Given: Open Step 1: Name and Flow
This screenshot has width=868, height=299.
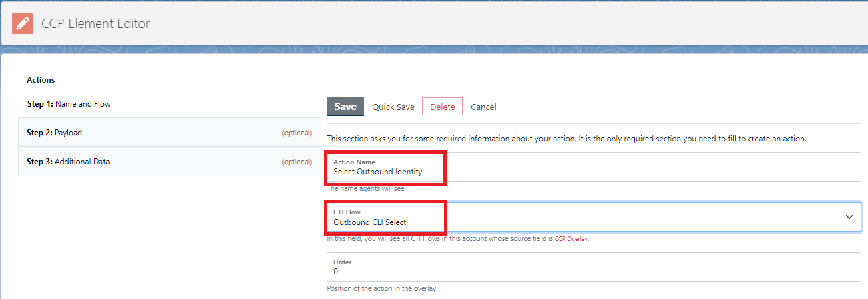Looking at the screenshot, I should (x=170, y=104).
